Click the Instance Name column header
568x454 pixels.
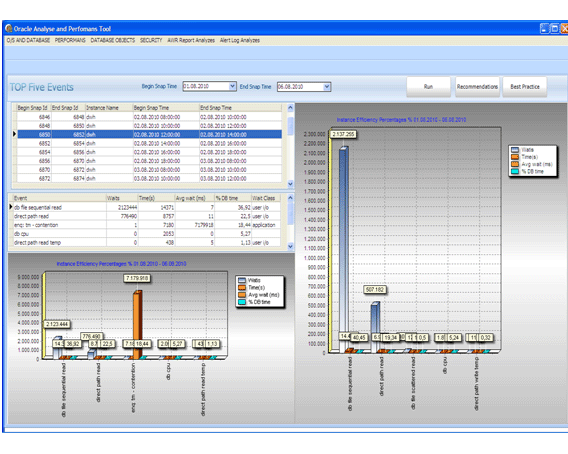pyautogui.click(x=109, y=108)
